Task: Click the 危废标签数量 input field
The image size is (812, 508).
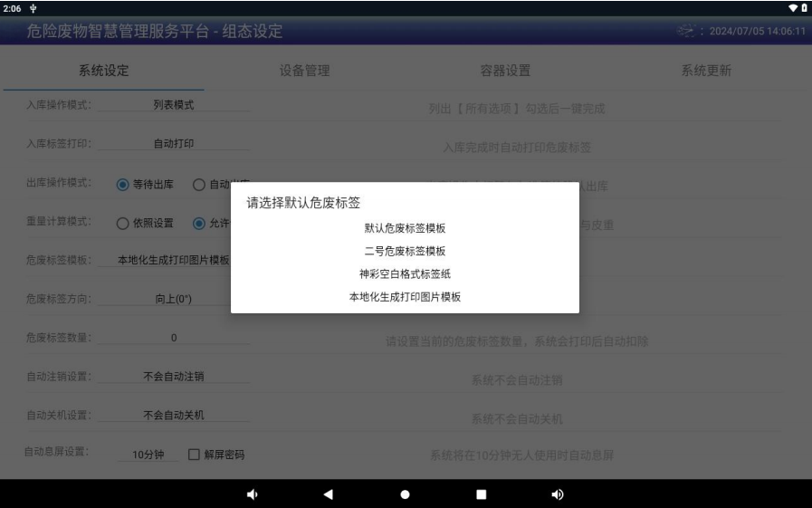Action: pyautogui.click(x=173, y=338)
